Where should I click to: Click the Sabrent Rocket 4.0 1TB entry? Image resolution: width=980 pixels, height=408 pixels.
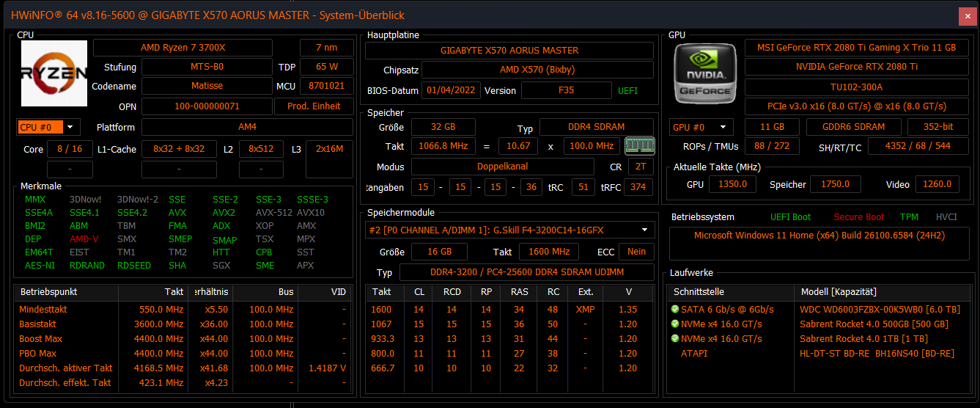pos(862,338)
